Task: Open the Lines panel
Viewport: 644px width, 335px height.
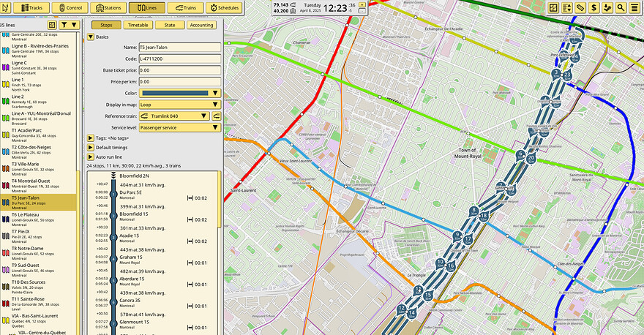Action: coord(147,7)
